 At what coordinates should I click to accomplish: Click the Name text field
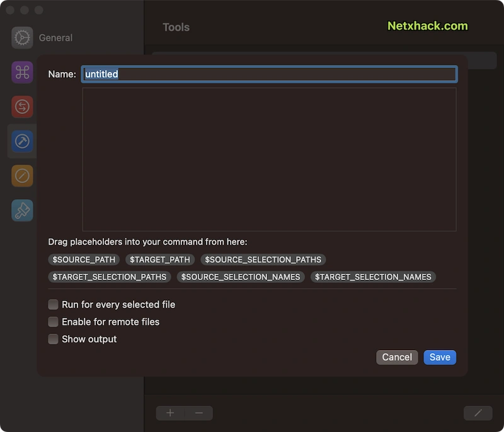pos(270,74)
